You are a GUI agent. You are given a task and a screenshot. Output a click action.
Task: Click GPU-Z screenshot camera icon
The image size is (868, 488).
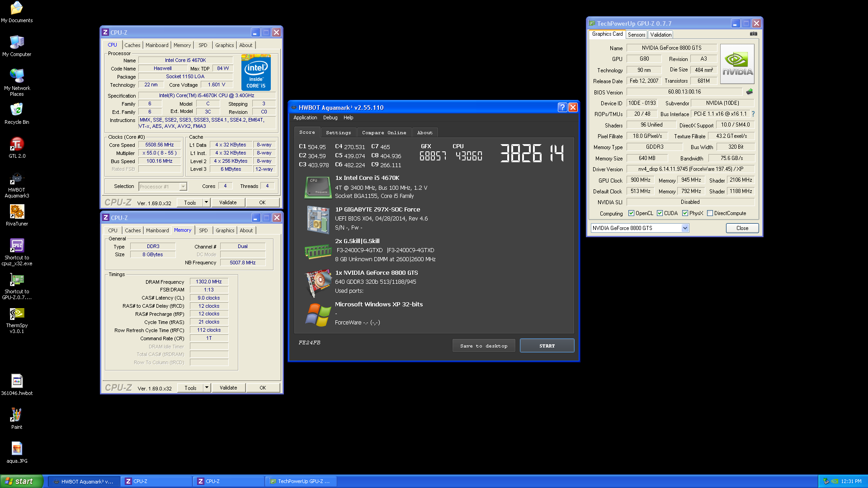(754, 34)
